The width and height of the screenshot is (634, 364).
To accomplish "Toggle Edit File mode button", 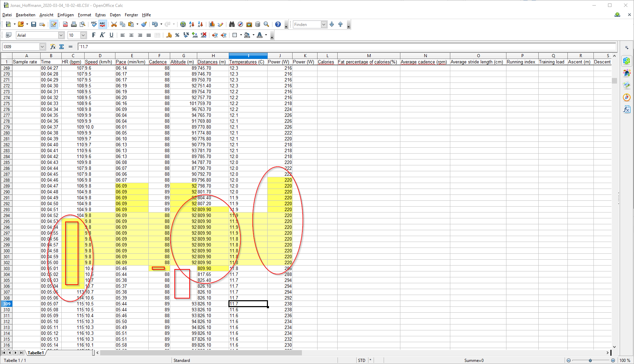I will (54, 24).
